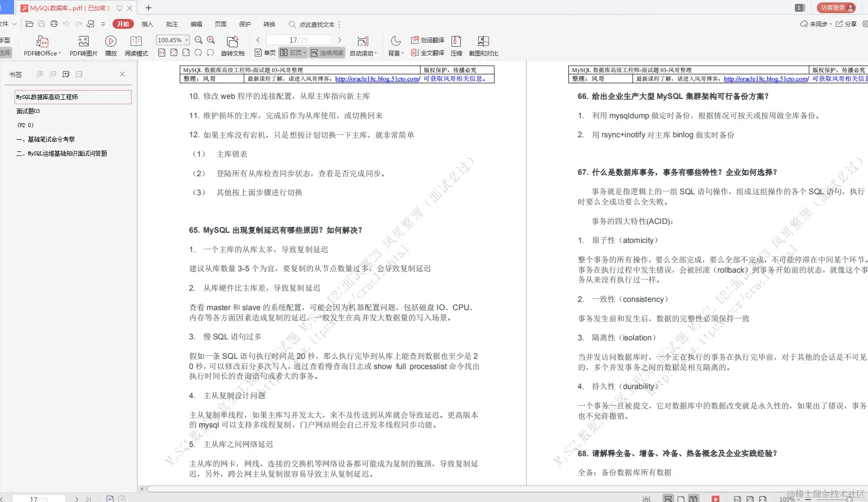Select bookmark 面试题03 in the sidebar

click(28, 111)
